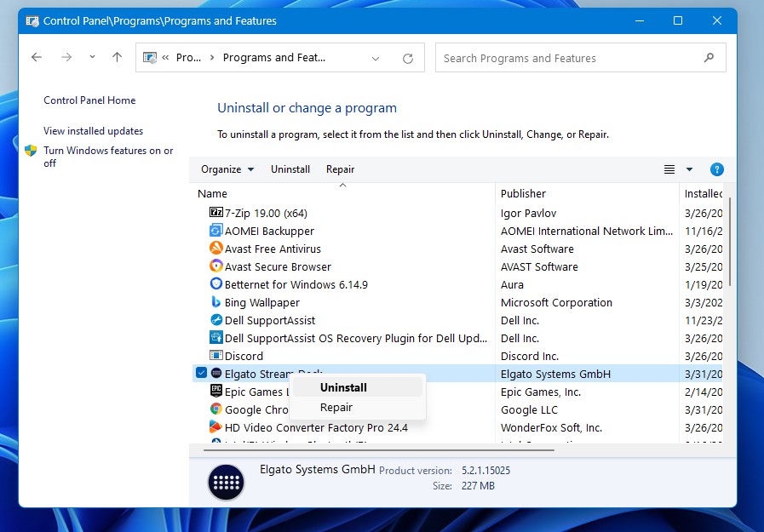764x532 pixels.
Task: Sort by the Installed On column header
Action: pos(703,193)
